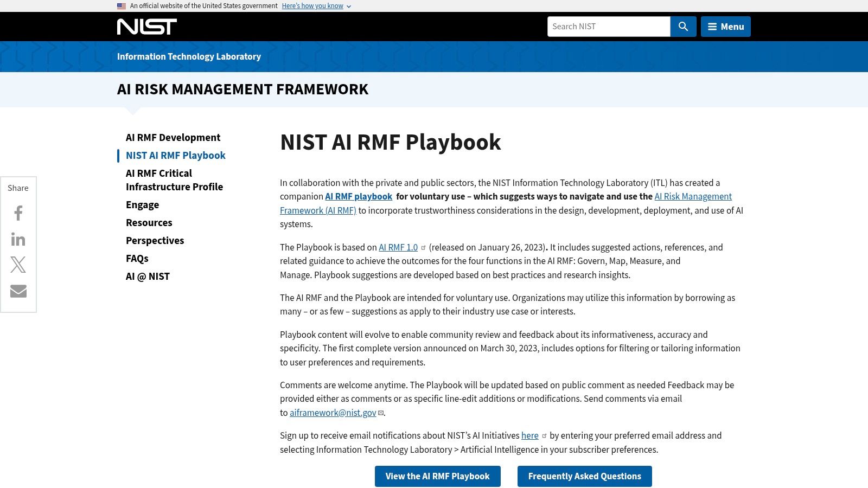
Task: Share page on LinkedIn
Action: click(x=18, y=239)
